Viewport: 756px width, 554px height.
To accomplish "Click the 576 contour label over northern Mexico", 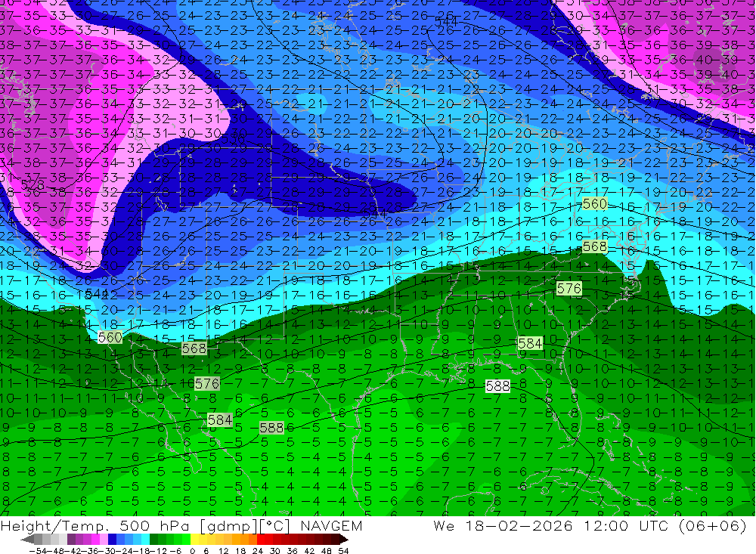I will click(x=207, y=384).
